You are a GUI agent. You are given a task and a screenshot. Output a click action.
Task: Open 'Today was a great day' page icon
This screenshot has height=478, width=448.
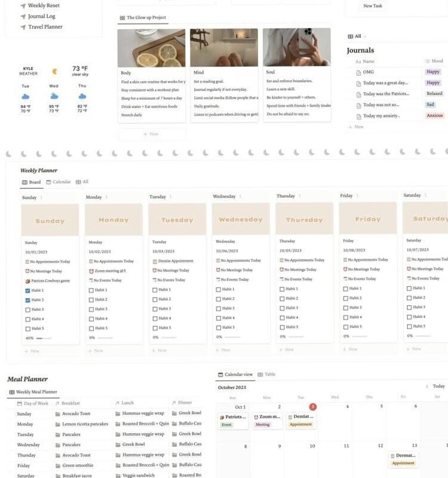358,84
